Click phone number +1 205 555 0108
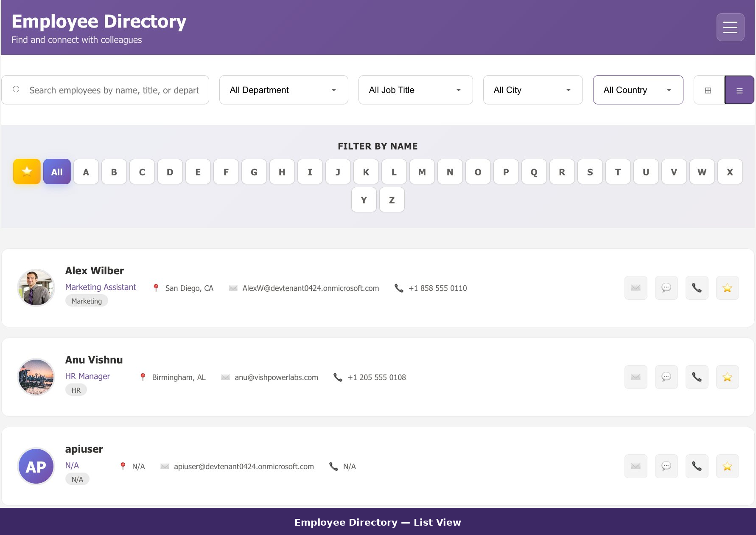Screen dimensions: 756x535 point(377,377)
